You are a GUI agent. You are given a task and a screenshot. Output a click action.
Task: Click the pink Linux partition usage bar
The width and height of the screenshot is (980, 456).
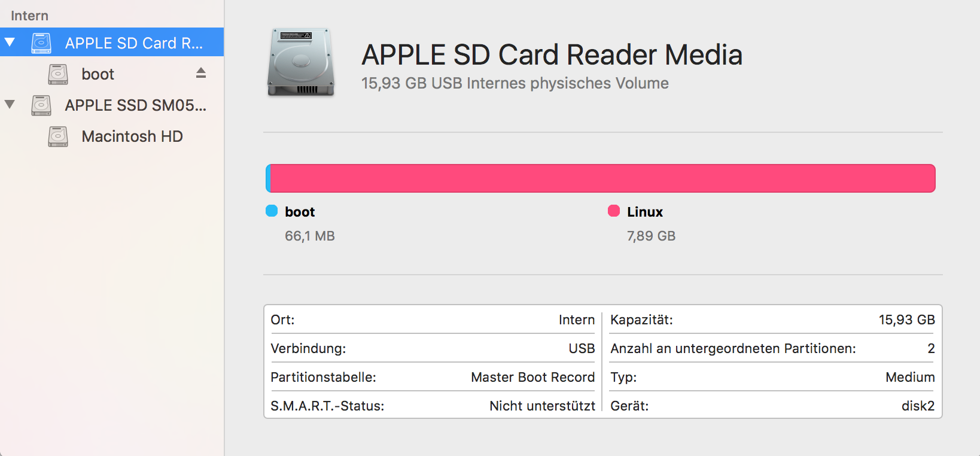602,178
